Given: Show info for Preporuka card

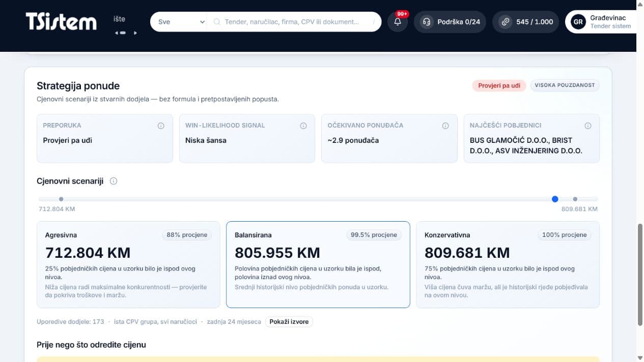Looking at the screenshot, I should [x=161, y=126].
